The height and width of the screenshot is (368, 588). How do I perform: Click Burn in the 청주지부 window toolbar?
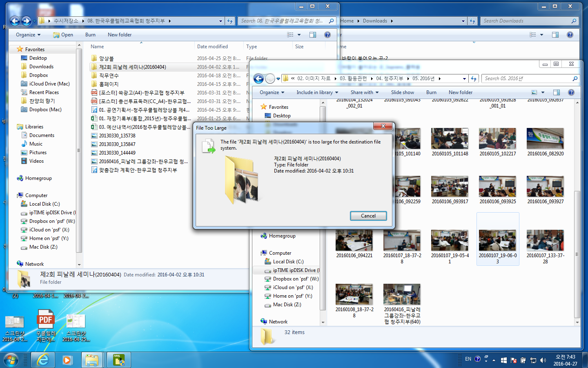pyautogui.click(x=90, y=35)
